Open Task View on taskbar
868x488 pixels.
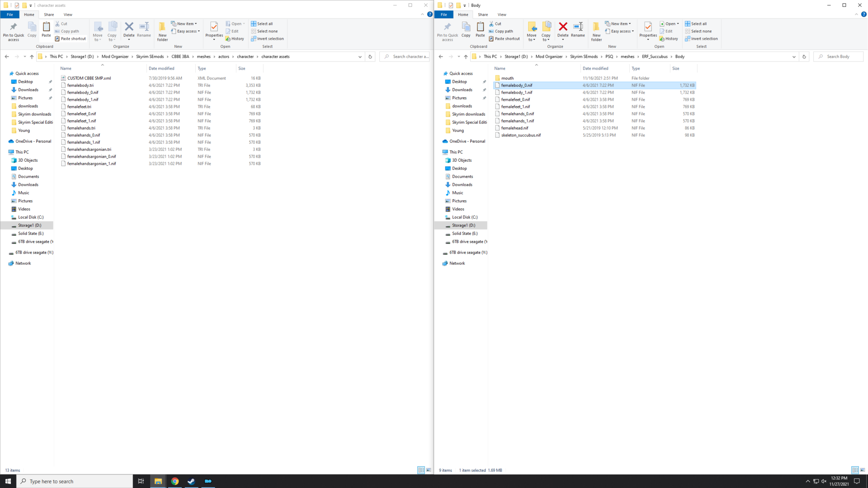(141, 481)
